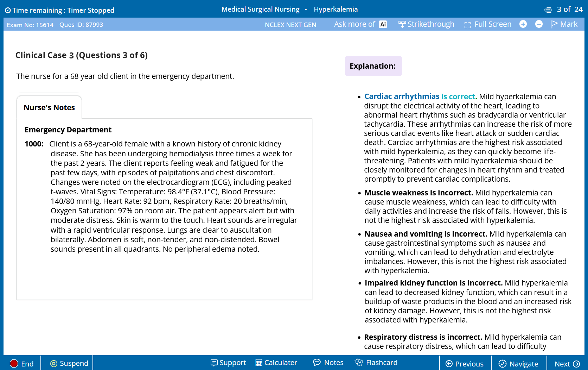Click 'Respiratory distress is incorrect.' text
Image resolution: width=588 pixels, height=370 pixels.
tap(423, 337)
